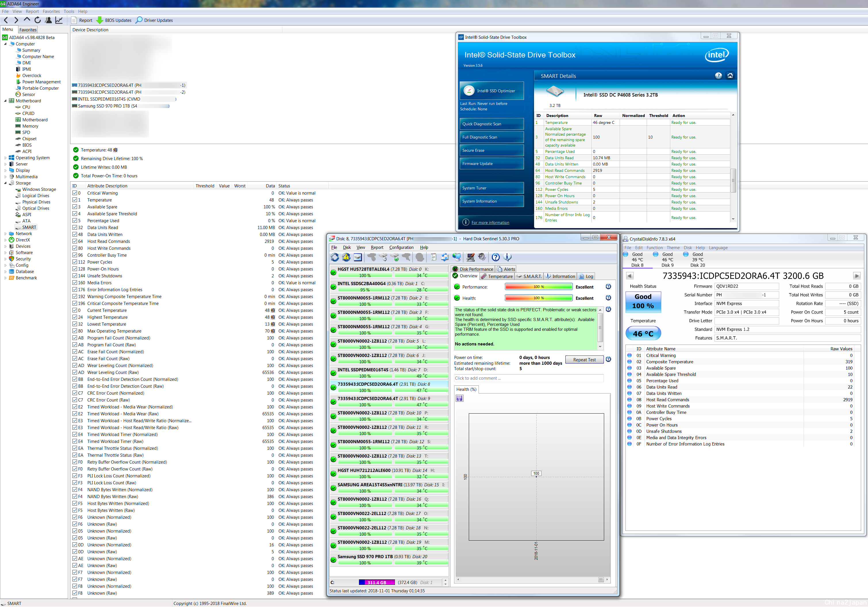Image resolution: width=868 pixels, height=607 pixels.
Task: Toggle the Current Temperature checkbox
Action: pyautogui.click(x=75, y=310)
